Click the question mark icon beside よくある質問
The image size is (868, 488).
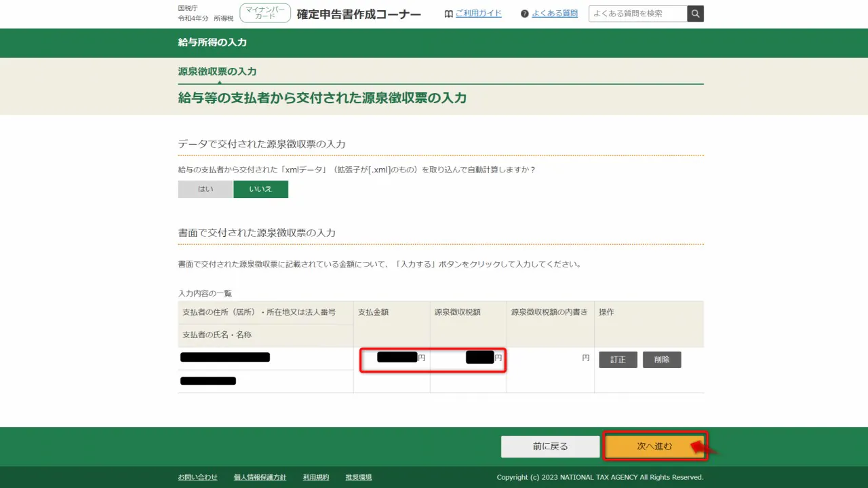click(x=524, y=14)
